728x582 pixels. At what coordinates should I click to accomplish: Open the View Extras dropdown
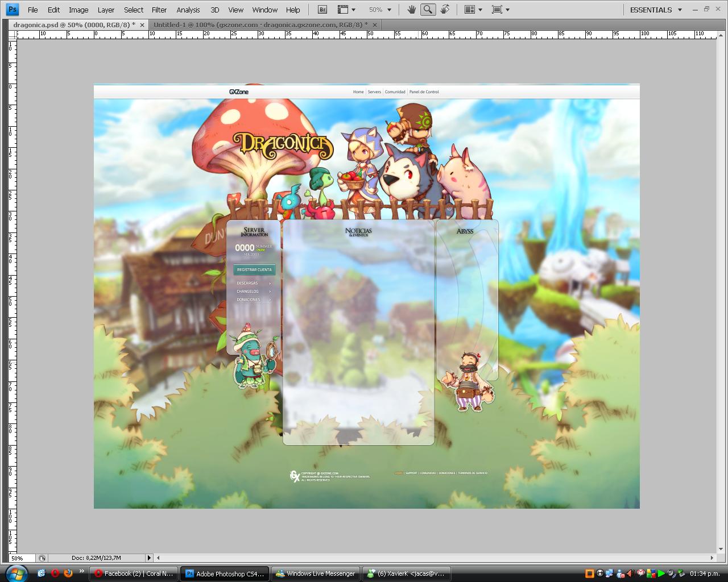(346, 10)
